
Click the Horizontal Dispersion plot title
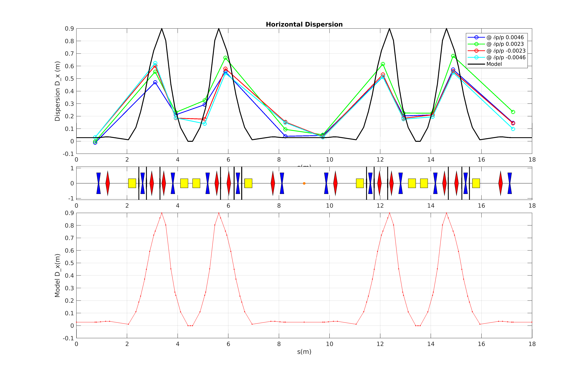pos(304,24)
